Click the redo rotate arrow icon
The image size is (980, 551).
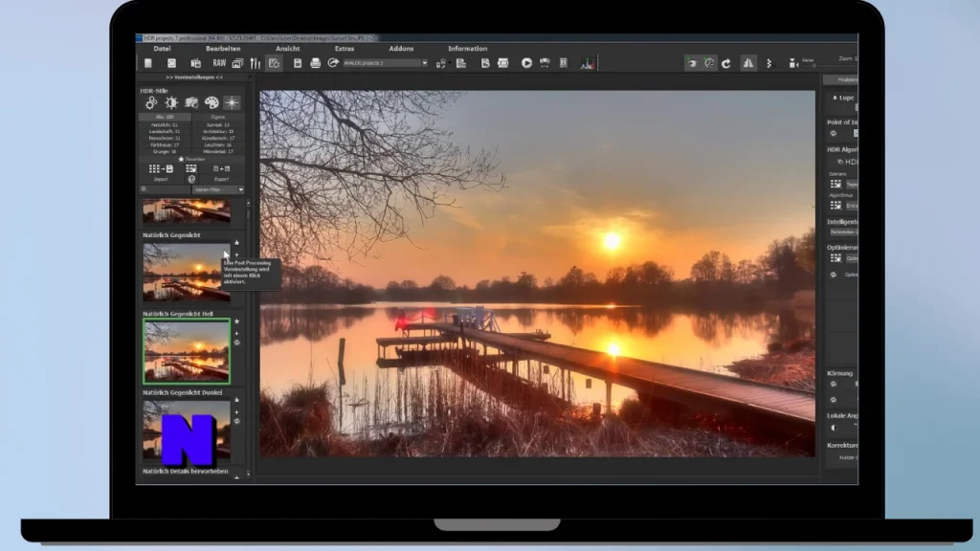[x=726, y=63]
